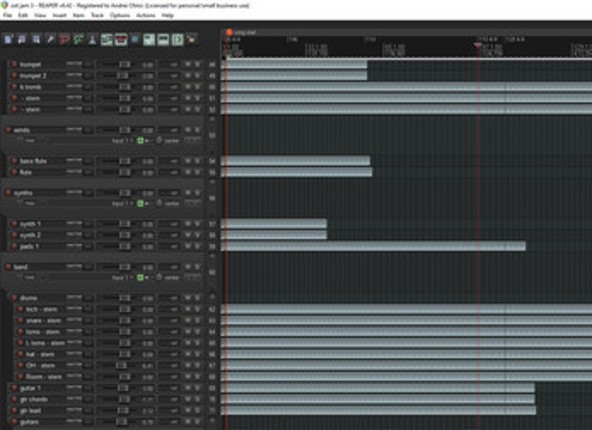The height and width of the screenshot is (430, 592).
Task: Open the File menu
Action: coord(8,15)
